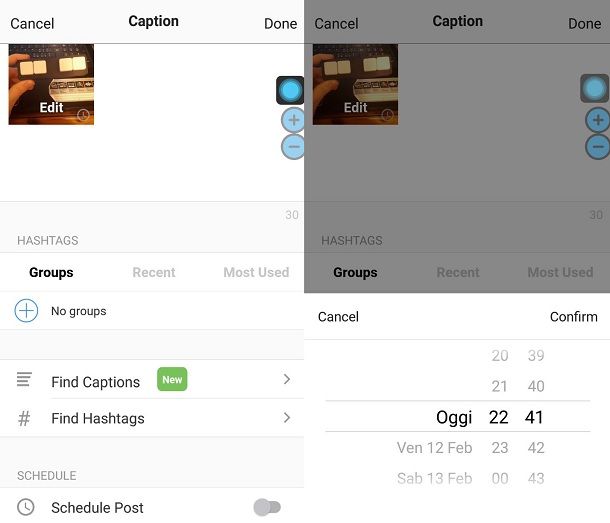Tap the clock icon next to Schedule Post
610x523 pixels.
(26, 507)
